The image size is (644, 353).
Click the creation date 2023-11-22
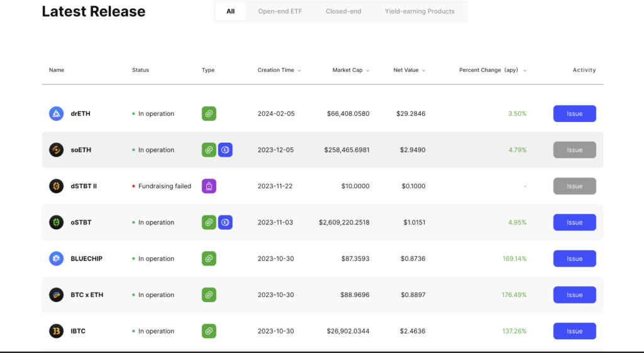275,186
